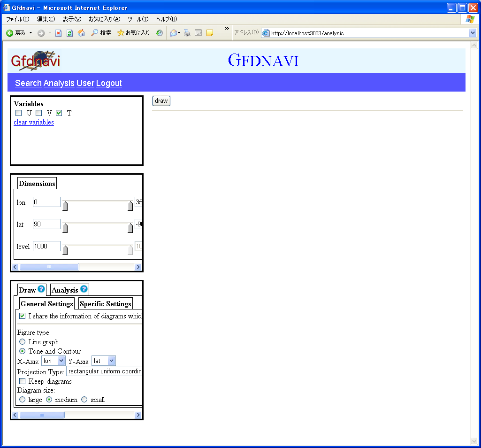The width and height of the screenshot is (481, 448).
Task: Open the History toolbar icon
Action: click(160, 33)
